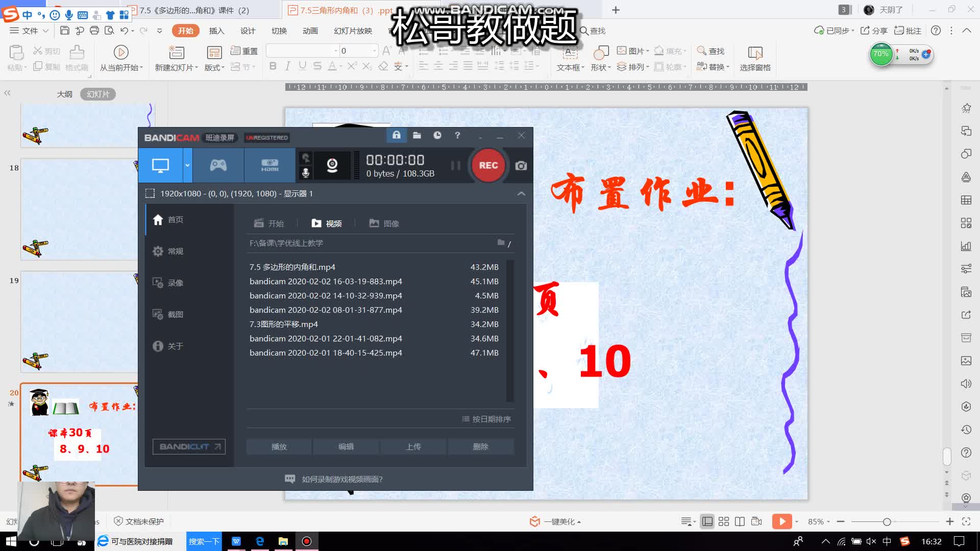Click the 一键美化 button
Screen dimensions: 980x551
click(556, 521)
